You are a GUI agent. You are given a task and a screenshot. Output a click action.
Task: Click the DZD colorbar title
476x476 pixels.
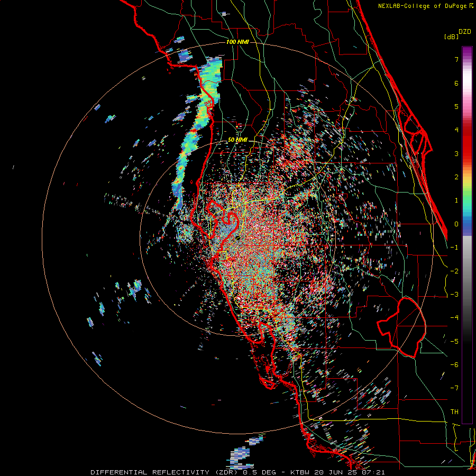click(x=465, y=32)
